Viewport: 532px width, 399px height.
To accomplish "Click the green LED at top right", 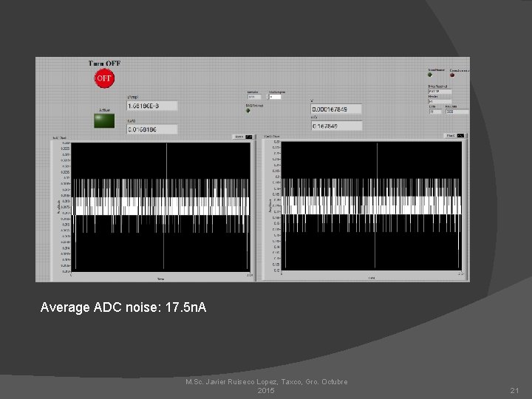I will tap(430, 75).
